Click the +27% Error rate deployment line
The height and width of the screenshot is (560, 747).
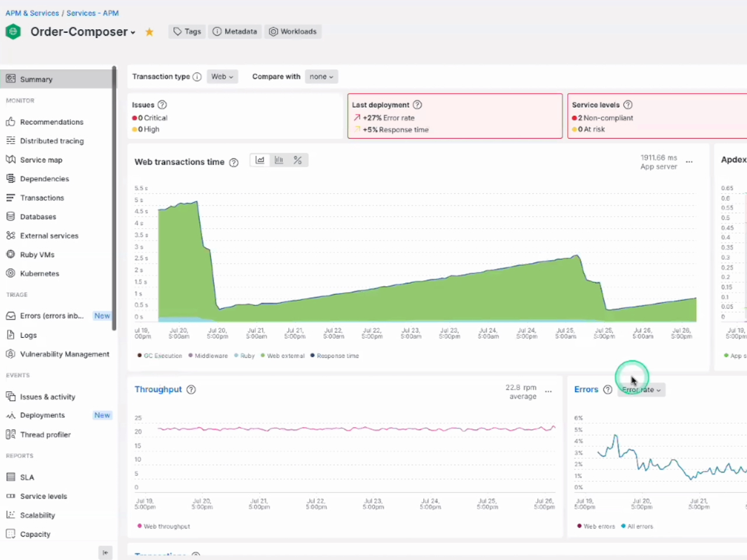point(384,118)
